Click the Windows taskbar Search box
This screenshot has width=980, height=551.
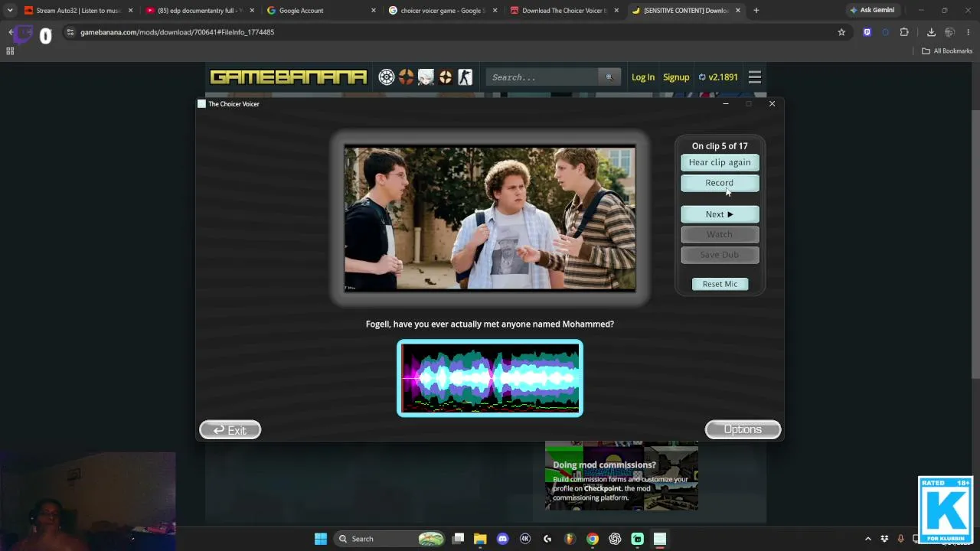pos(390,539)
